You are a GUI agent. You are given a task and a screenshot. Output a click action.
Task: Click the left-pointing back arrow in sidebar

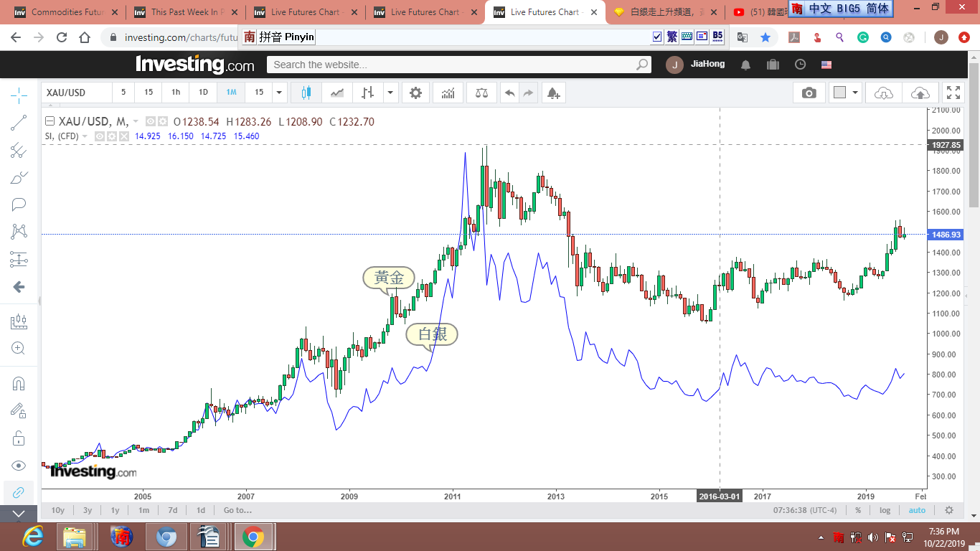tap(19, 287)
